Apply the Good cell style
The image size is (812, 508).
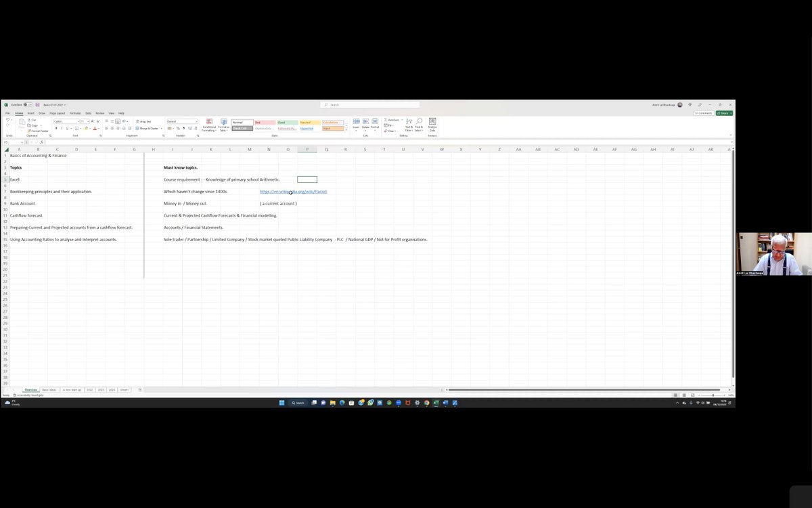coord(288,122)
